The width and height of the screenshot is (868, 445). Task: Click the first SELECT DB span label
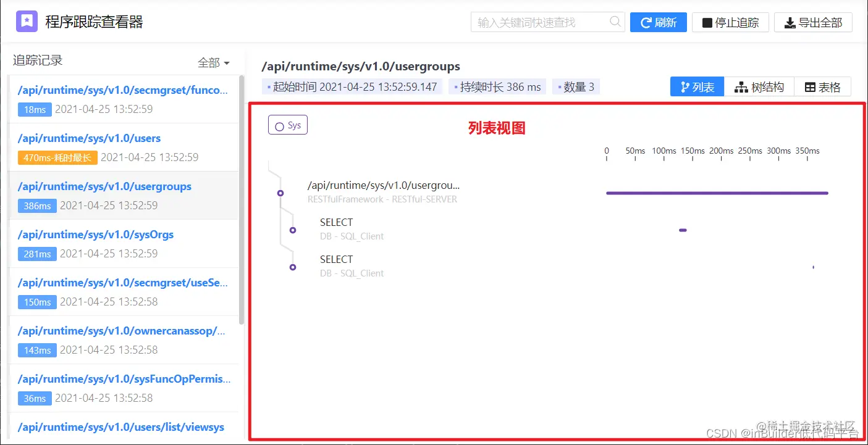click(x=352, y=229)
